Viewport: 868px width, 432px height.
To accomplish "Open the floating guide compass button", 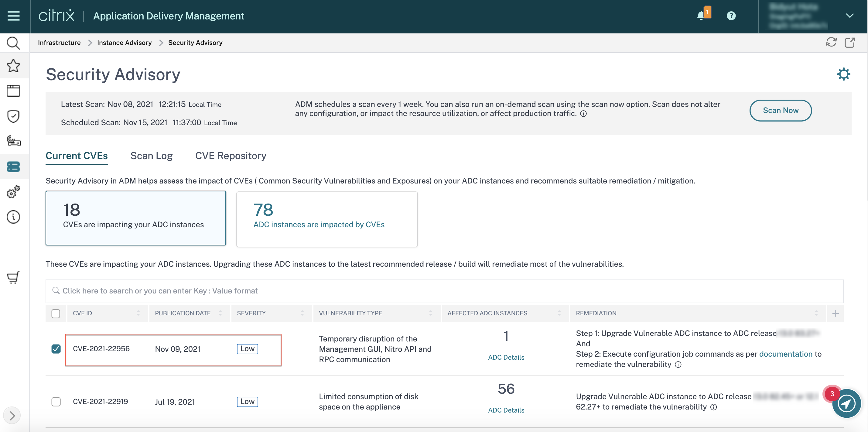I will pos(846,403).
